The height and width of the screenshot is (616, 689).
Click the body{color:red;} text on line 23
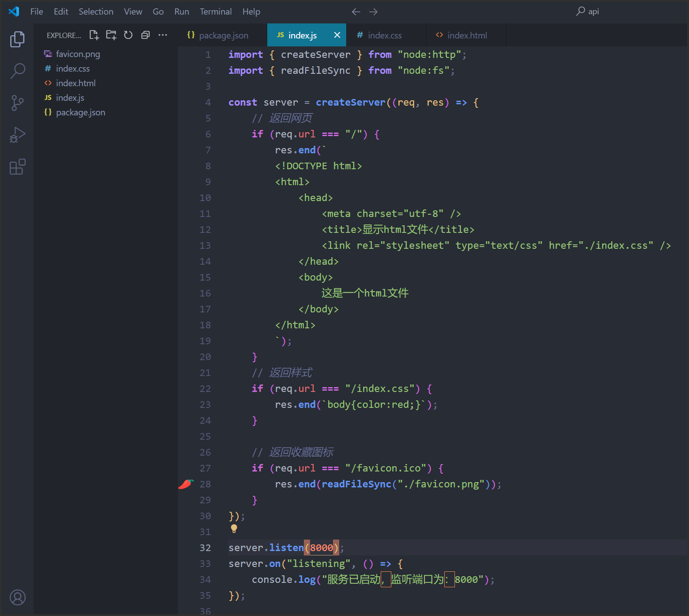click(x=374, y=404)
